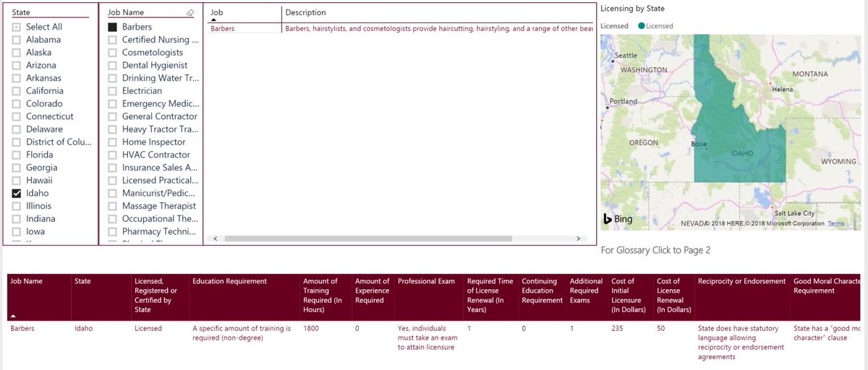This screenshot has height=370, width=868.
Task: Sort by the Description column header
Action: pyautogui.click(x=305, y=12)
